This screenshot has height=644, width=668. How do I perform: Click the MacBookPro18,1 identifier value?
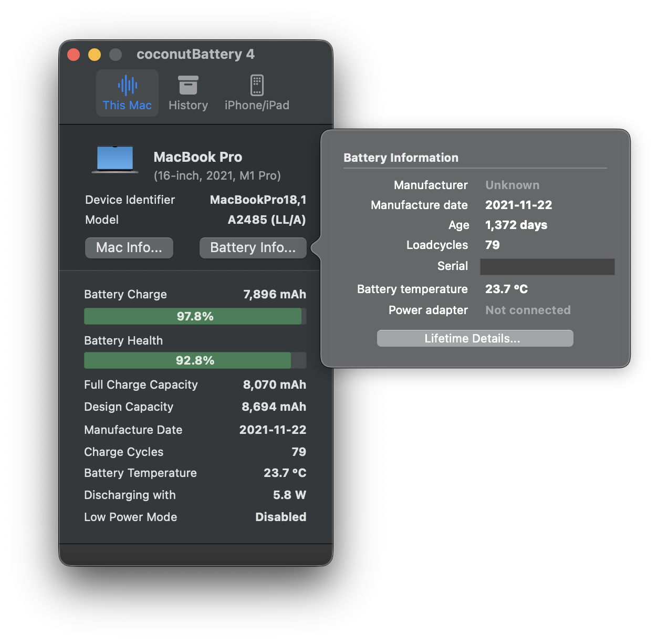[x=258, y=200]
